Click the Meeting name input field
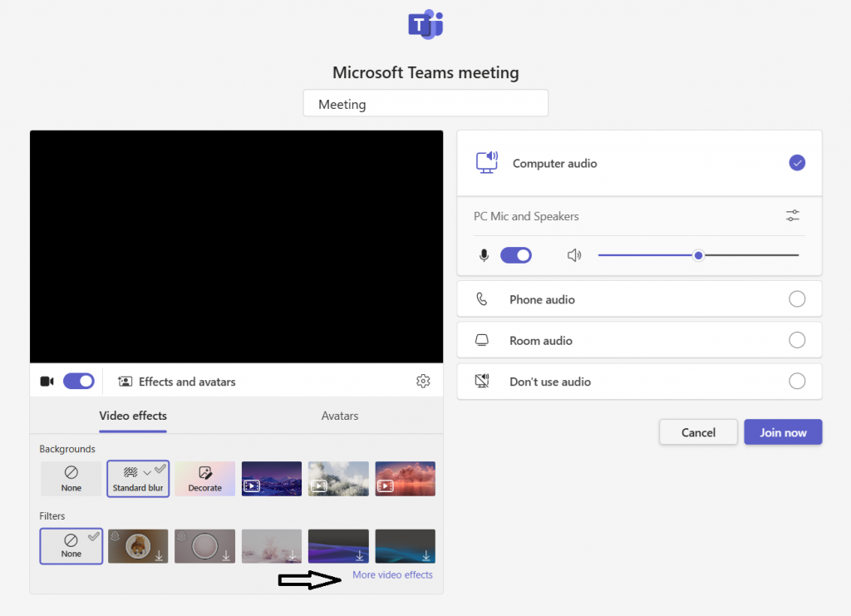Image resolution: width=851 pixels, height=616 pixels. tap(425, 104)
